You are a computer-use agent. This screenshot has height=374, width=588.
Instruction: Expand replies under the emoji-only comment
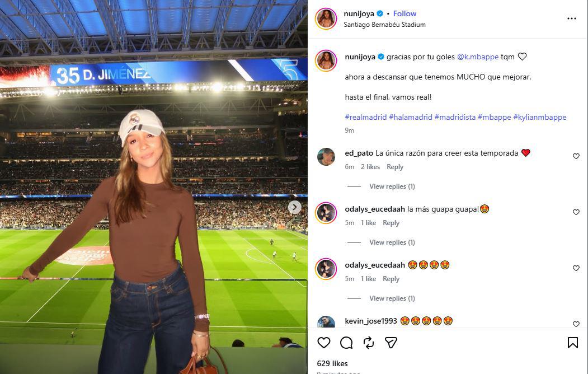pyautogui.click(x=392, y=298)
